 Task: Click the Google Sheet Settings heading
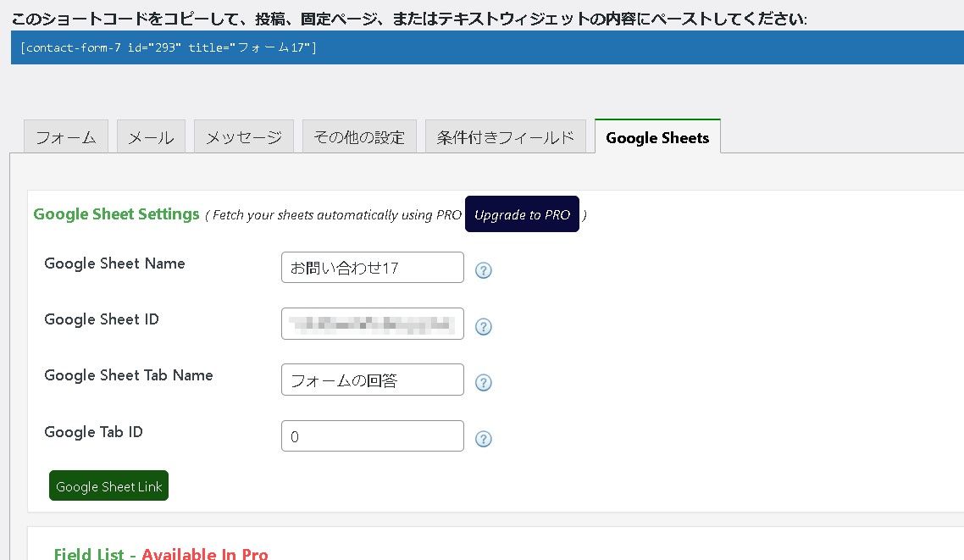coord(116,214)
